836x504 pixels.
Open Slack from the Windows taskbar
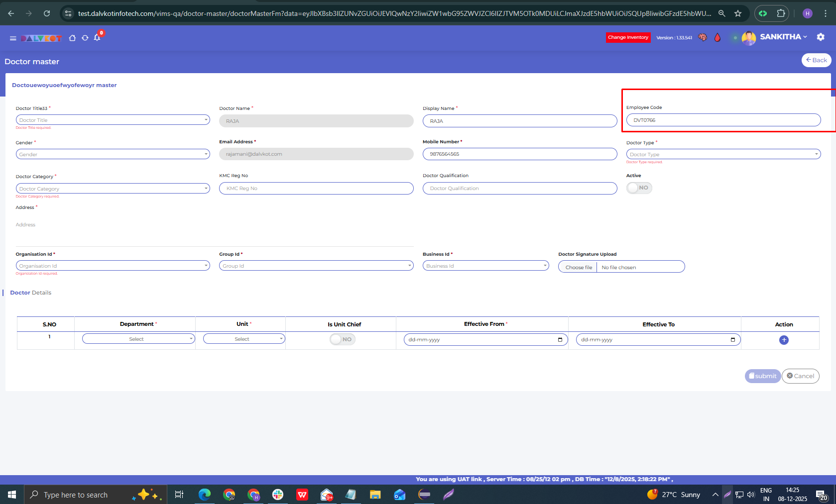278,495
